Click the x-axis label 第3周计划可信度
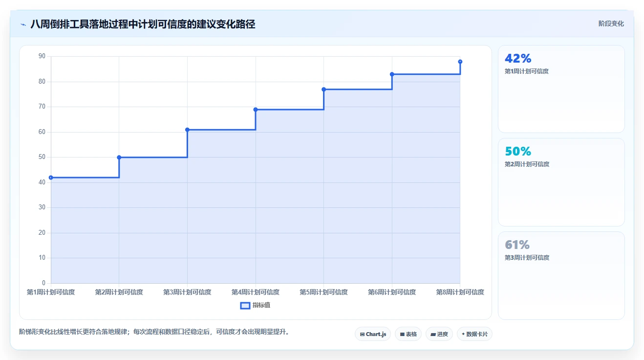Screen dimensions: 644x360 187,292
